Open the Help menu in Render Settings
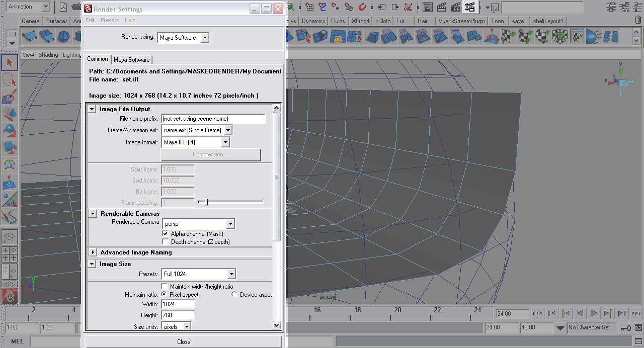644x348 pixels. click(130, 20)
